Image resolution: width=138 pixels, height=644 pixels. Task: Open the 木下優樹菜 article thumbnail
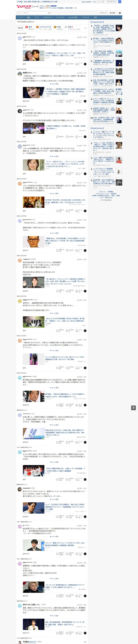(x=34, y=55)
